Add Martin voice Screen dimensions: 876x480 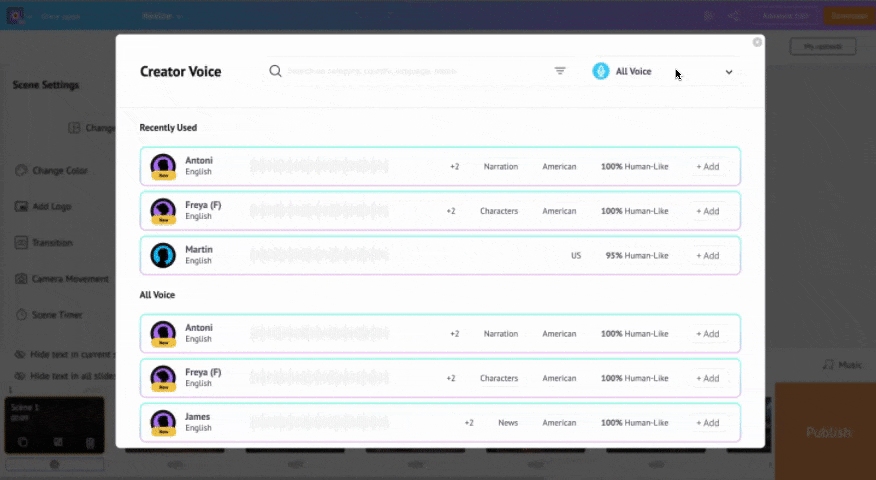[x=707, y=255]
